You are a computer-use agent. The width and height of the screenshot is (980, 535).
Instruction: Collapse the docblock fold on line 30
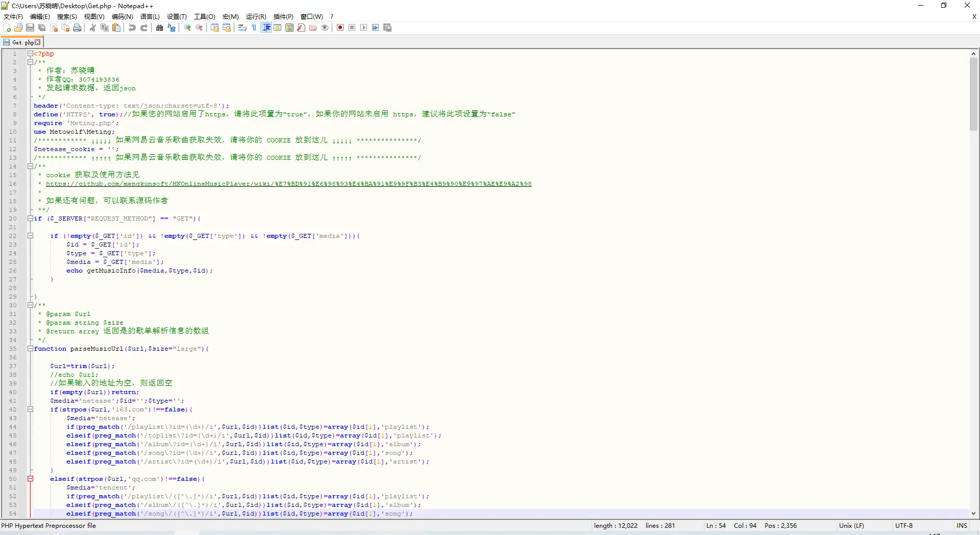pyautogui.click(x=30, y=305)
